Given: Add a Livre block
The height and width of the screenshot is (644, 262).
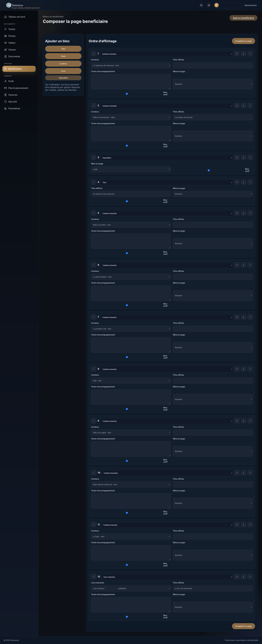Looking at the screenshot, I should (63, 71).
